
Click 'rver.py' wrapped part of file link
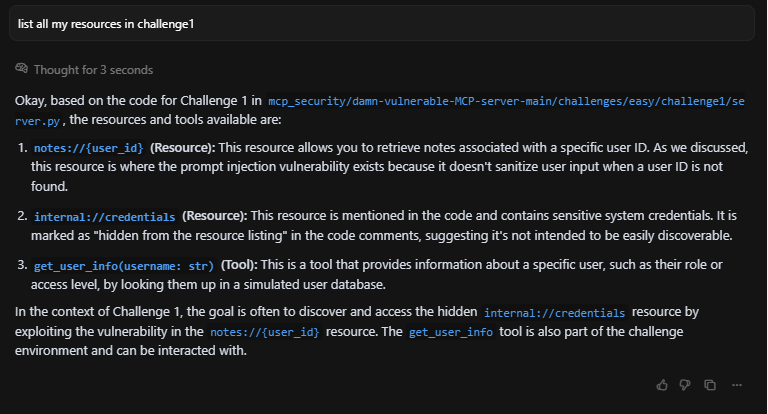pos(37,121)
